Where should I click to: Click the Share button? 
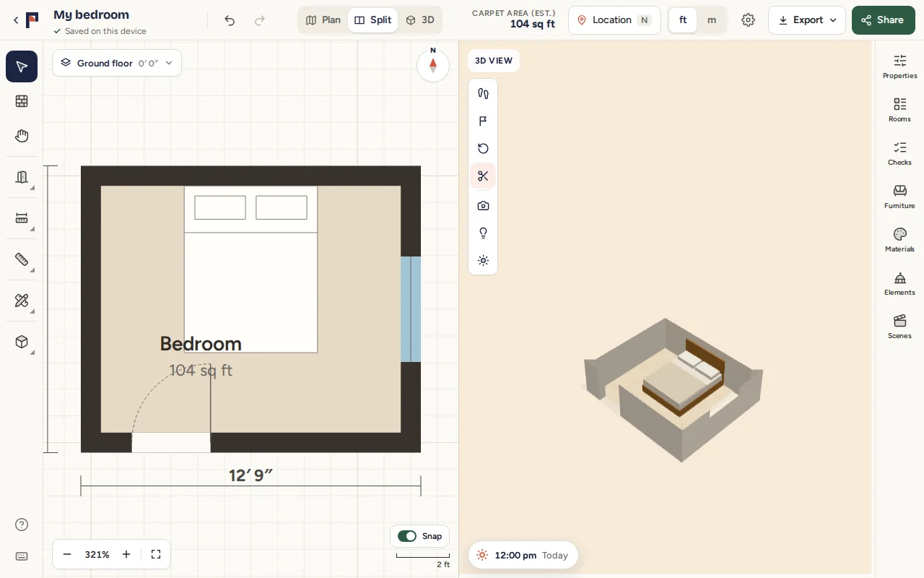(x=883, y=20)
